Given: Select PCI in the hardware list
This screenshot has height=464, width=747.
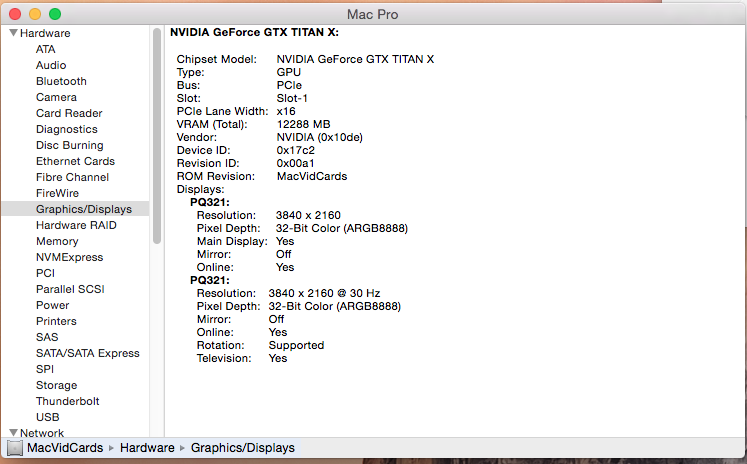Looking at the screenshot, I should point(45,273).
